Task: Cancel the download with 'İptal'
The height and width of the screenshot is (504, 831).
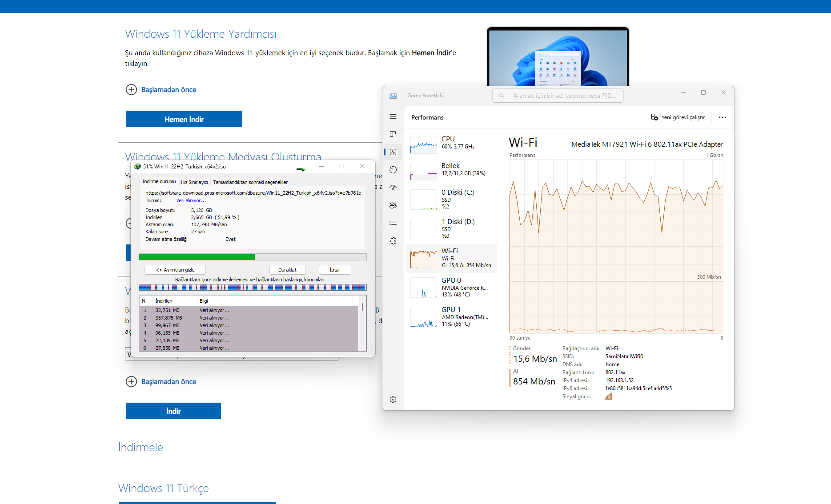Action: [335, 270]
